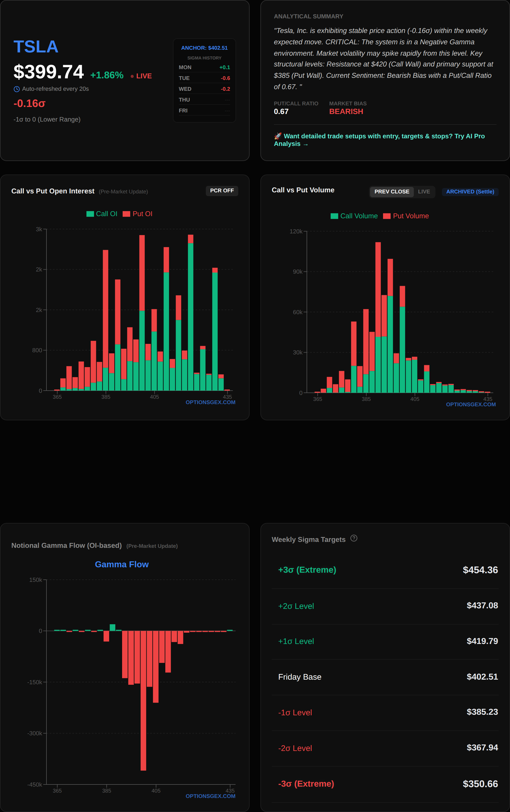Toggle Call OI legend swatch

[x=90, y=214]
